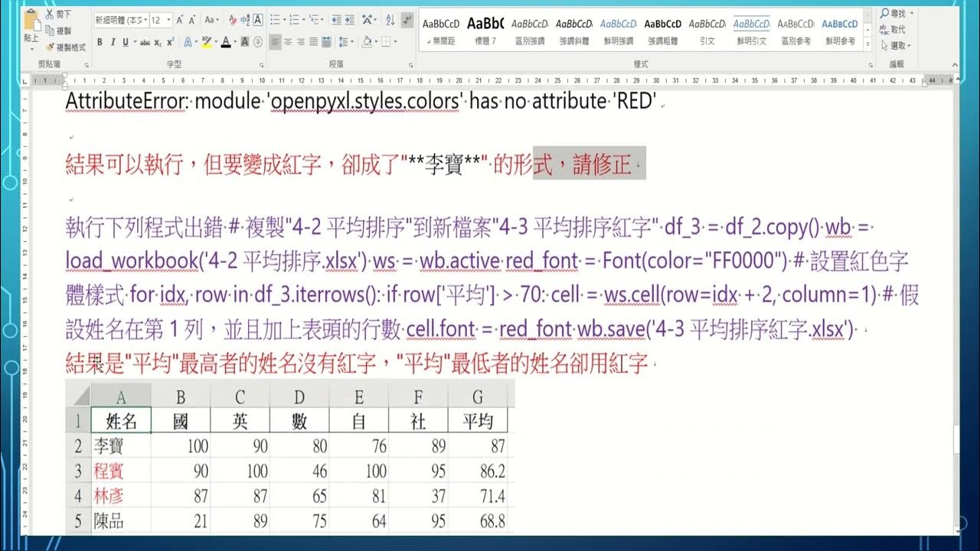Viewport: 980px width, 551px height.
Task: Open the font name combo box
Action: [x=121, y=20]
